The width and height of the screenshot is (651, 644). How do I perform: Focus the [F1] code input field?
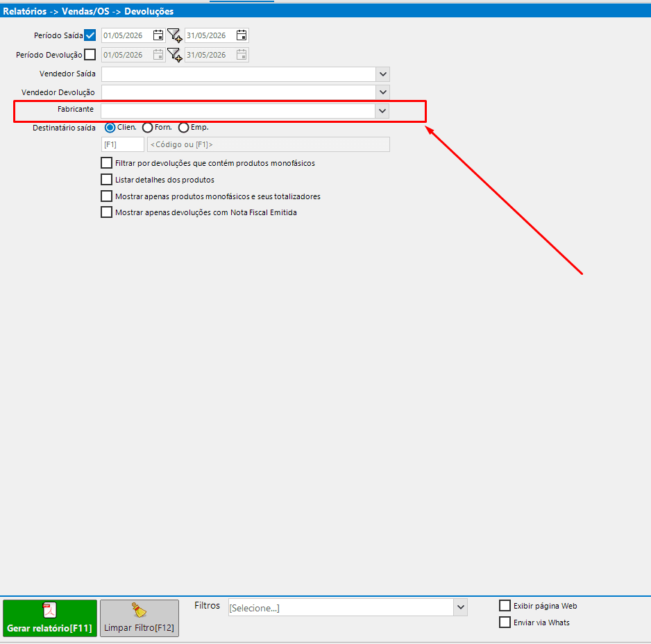[122, 144]
